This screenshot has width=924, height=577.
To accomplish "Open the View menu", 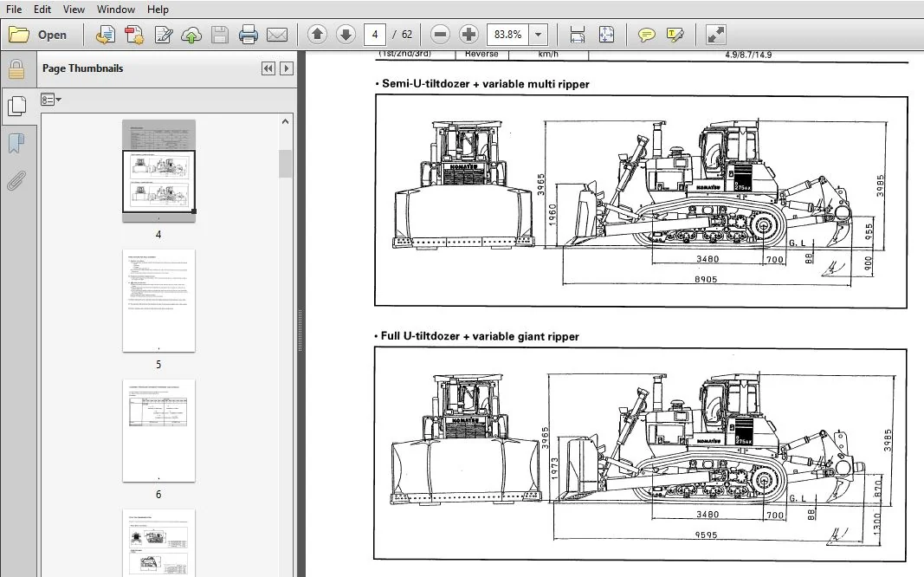I will (74, 10).
